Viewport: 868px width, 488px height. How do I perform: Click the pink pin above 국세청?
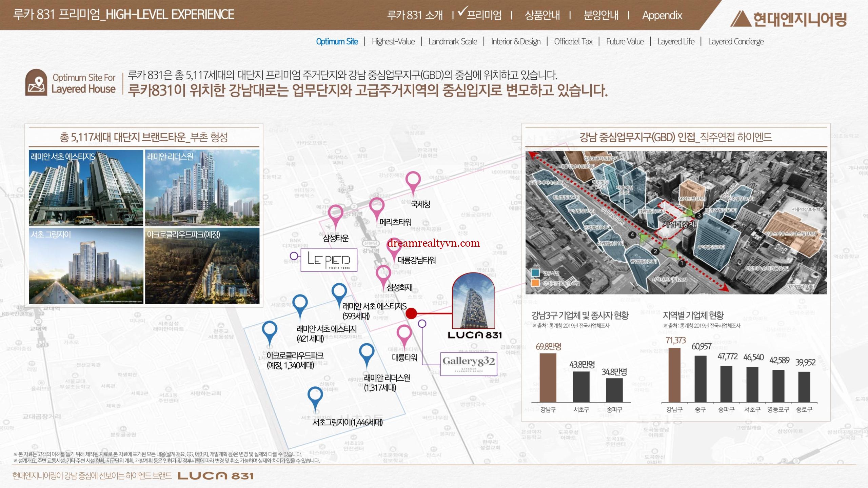[x=413, y=180]
